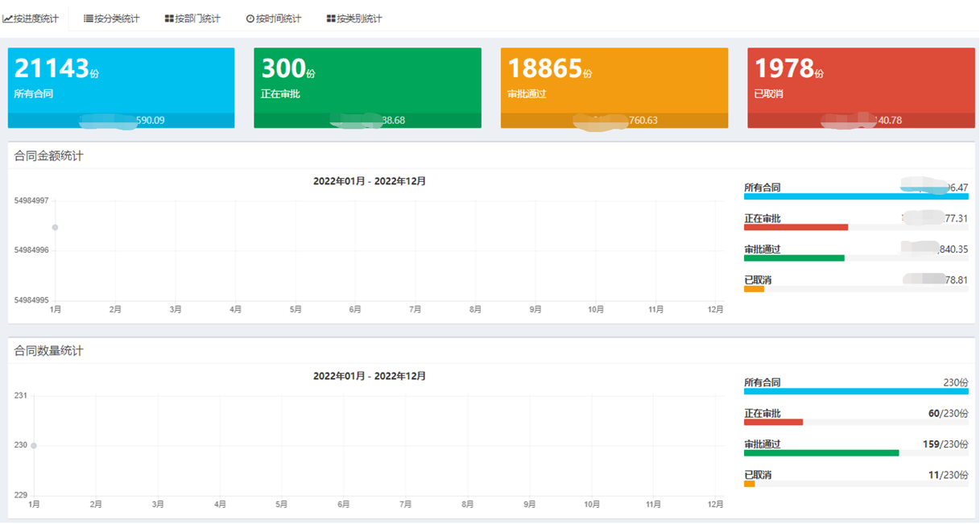Click the blue 所有合同 amount progress bar
The height and width of the screenshot is (524, 980).
click(x=855, y=196)
